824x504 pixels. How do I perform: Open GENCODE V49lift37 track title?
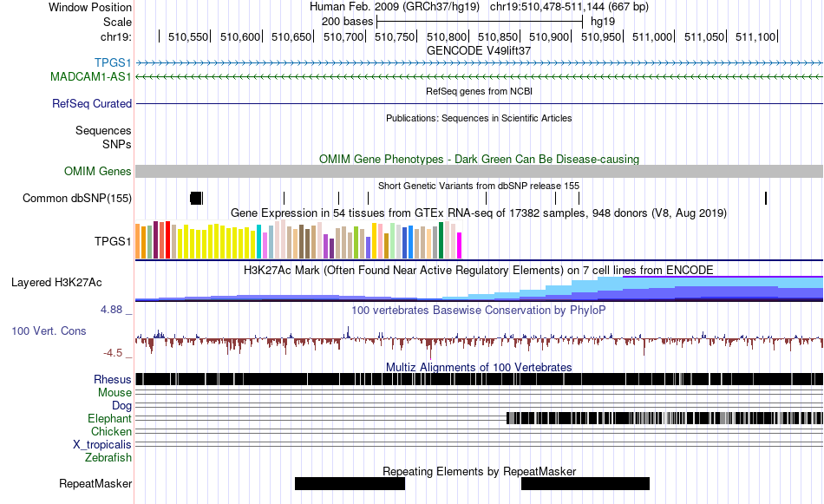tap(478, 50)
